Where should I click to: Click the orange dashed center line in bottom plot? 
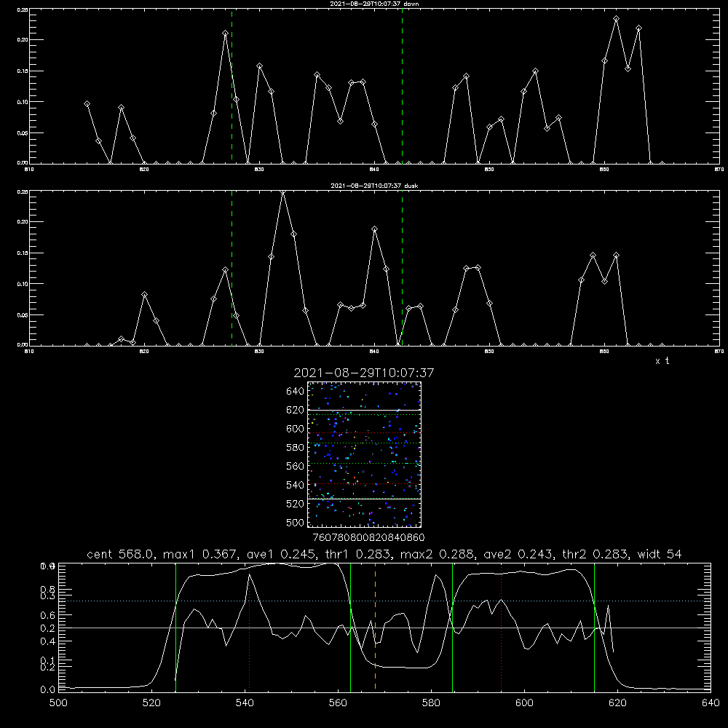point(375,627)
